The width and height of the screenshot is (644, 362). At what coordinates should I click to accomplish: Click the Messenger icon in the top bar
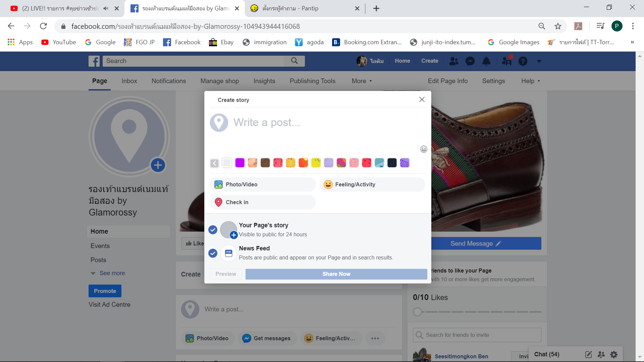pyautogui.click(x=470, y=61)
